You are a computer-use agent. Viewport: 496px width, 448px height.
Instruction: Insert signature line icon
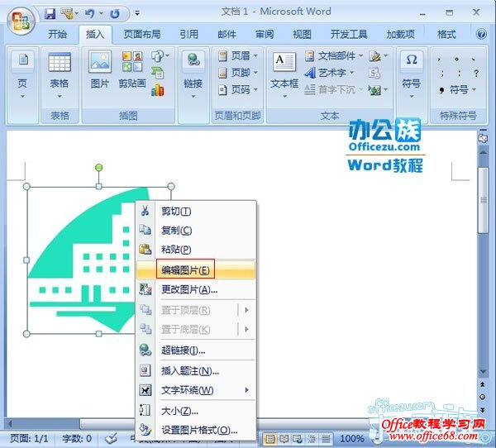pyautogui.click(x=374, y=56)
